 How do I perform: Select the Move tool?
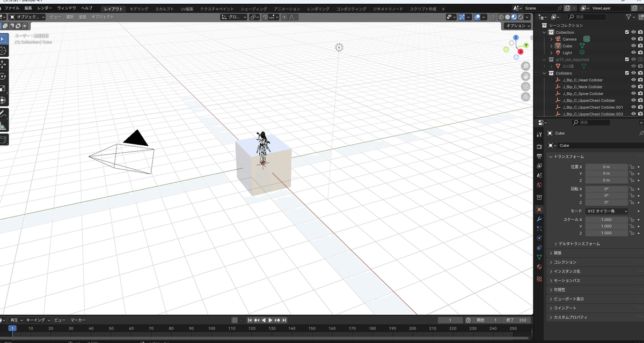[3, 64]
